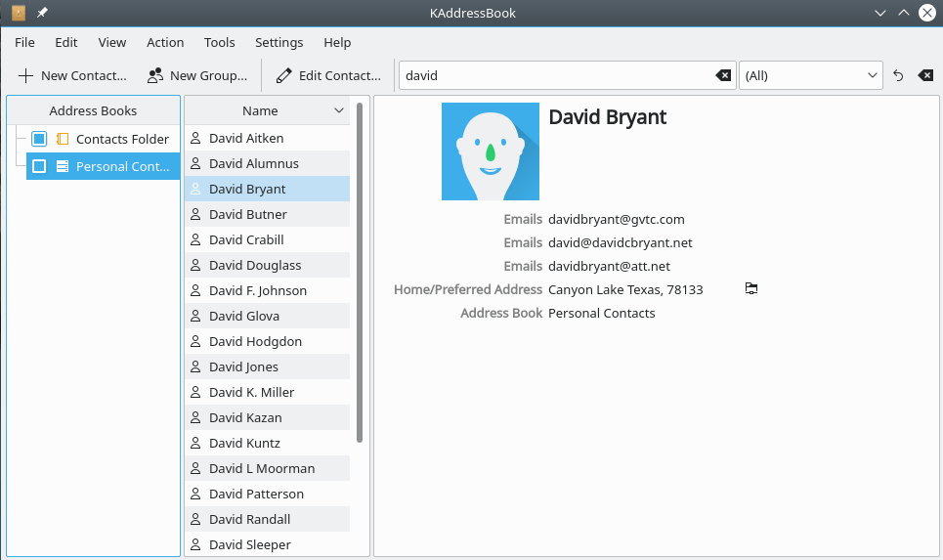This screenshot has height=560, width=943.
Task: Click the undo arrow icon beside the filter
Action: 898,76
